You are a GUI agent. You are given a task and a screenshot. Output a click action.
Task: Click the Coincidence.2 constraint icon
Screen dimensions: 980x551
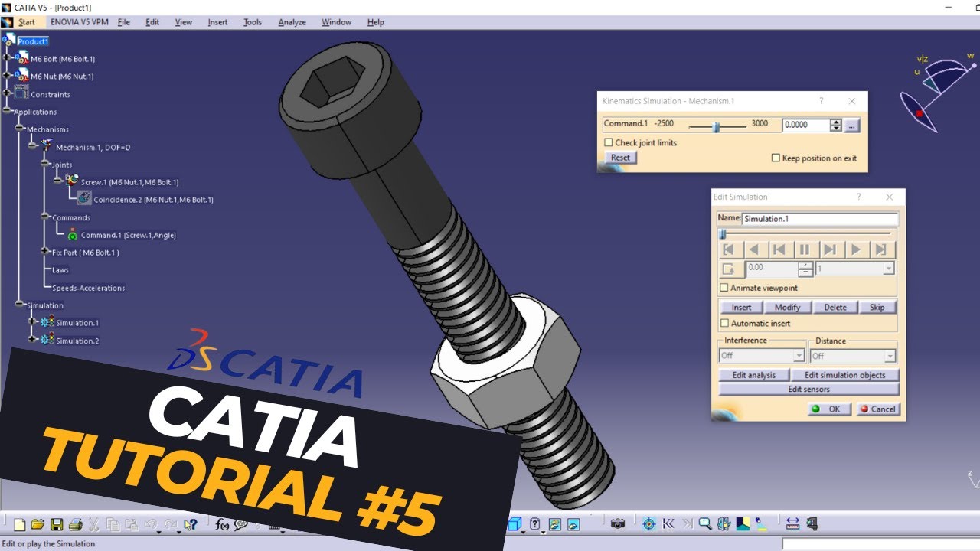(84, 198)
